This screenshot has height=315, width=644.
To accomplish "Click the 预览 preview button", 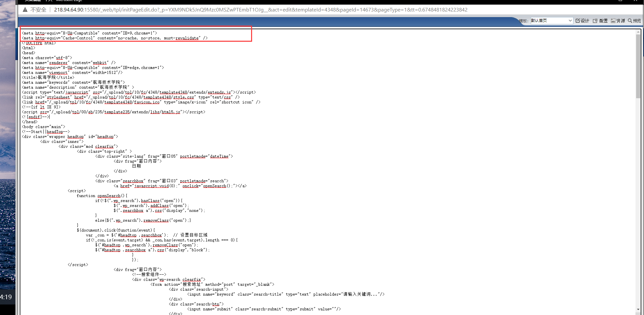I will coord(634,21).
